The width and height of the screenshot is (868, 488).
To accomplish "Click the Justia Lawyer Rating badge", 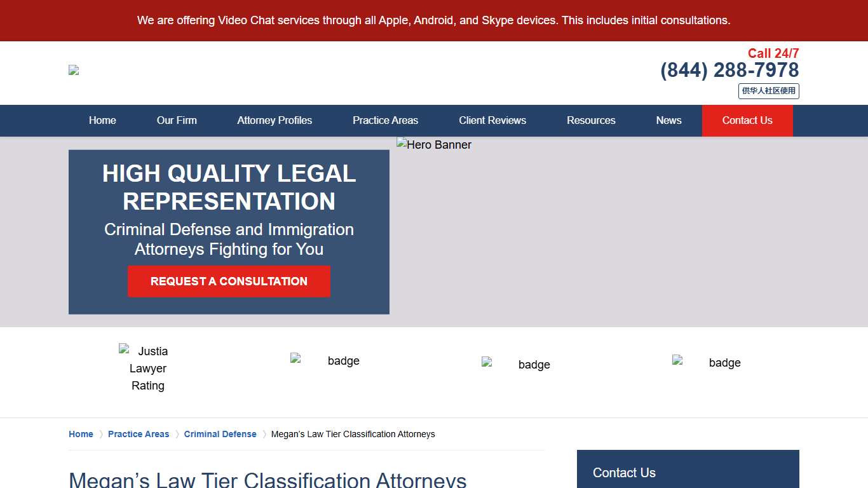I will [147, 368].
